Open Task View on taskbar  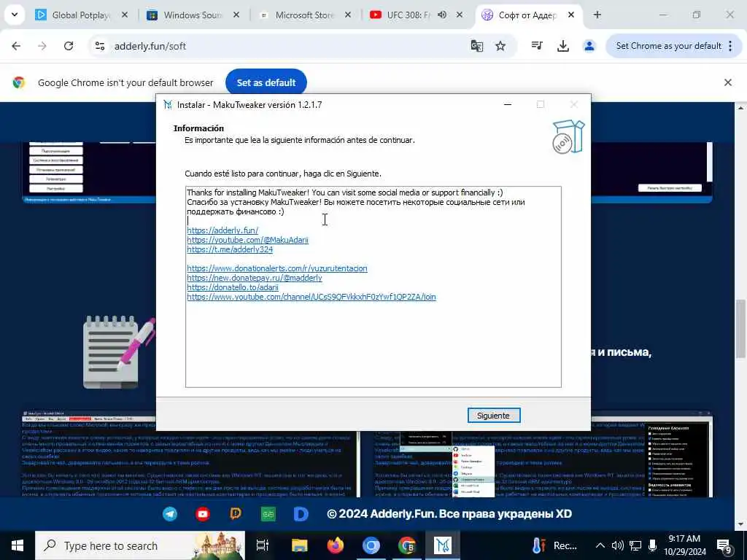pos(263,545)
